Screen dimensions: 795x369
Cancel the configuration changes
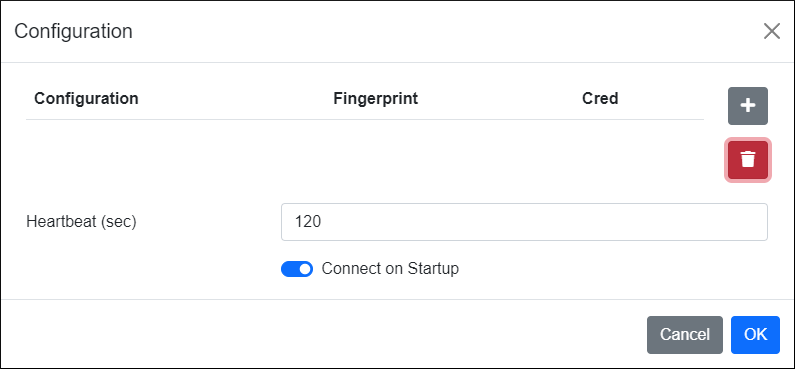(x=684, y=335)
